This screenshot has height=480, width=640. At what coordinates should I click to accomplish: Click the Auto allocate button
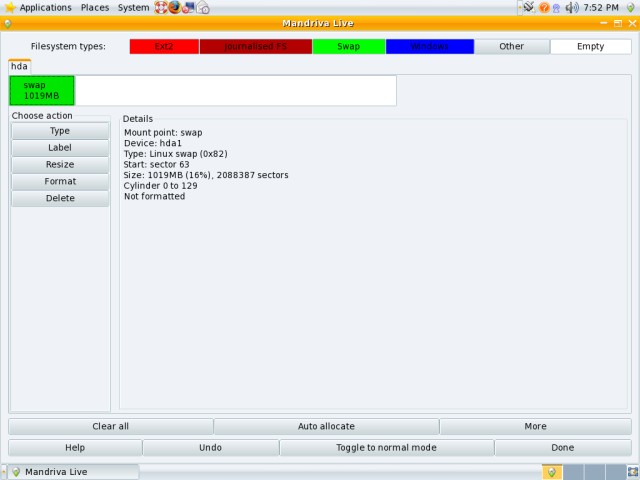326,427
